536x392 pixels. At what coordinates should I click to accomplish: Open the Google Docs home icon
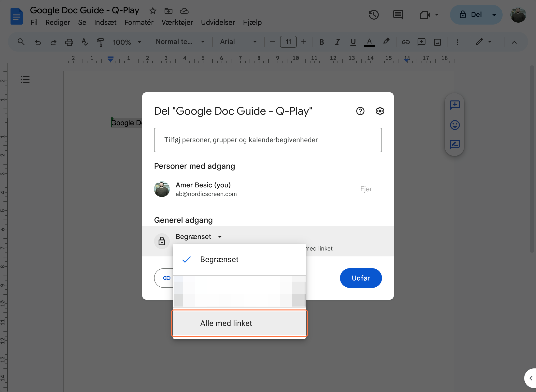(16, 16)
